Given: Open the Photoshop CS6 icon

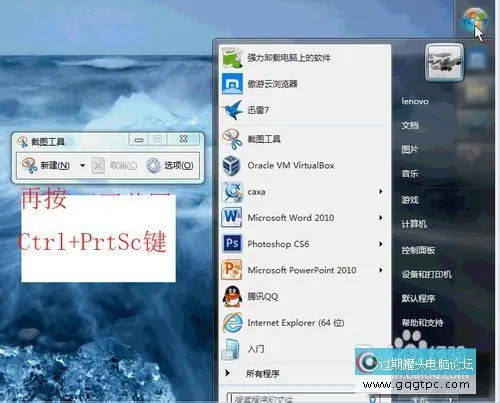Looking at the screenshot, I should [x=232, y=244].
